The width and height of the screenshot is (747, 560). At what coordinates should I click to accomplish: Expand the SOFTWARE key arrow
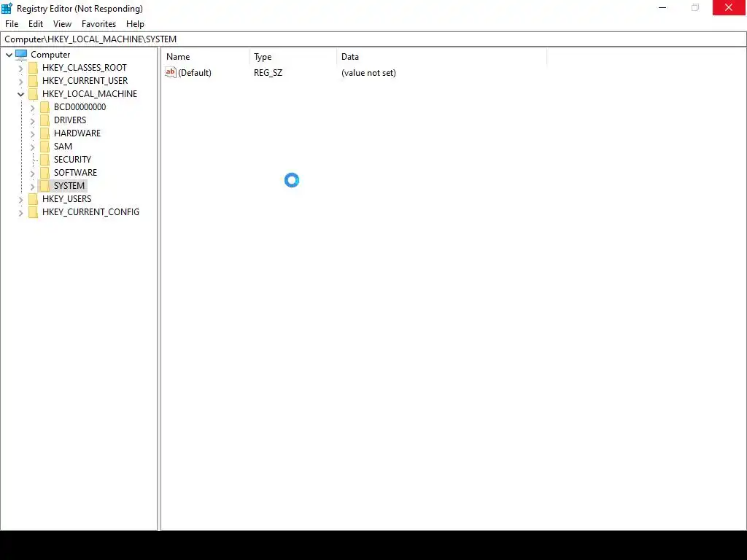tap(32, 173)
